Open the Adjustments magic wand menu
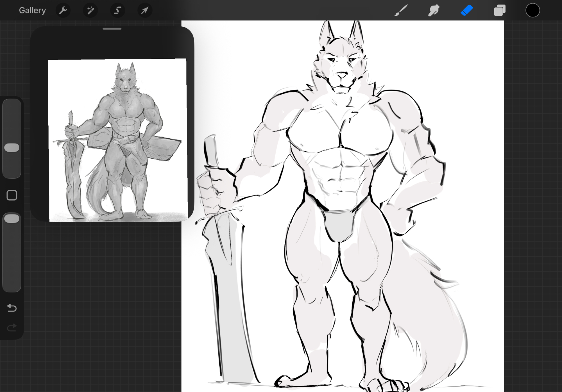 pyautogui.click(x=90, y=10)
